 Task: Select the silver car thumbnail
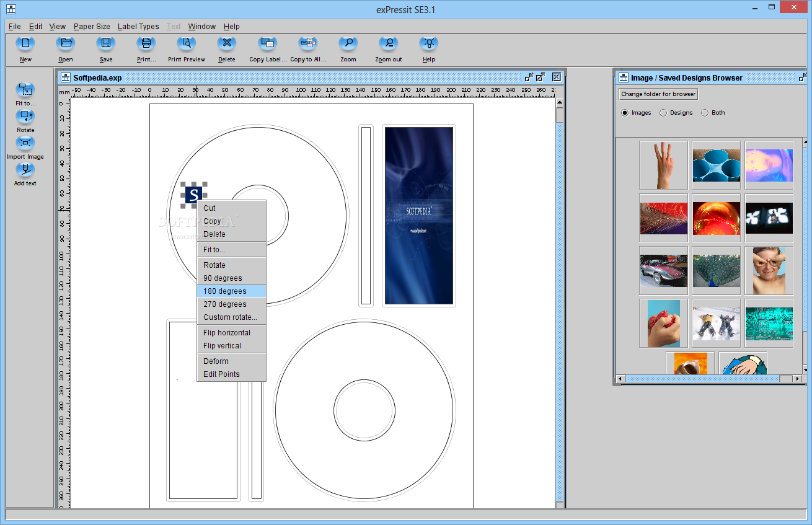[664, 271]
